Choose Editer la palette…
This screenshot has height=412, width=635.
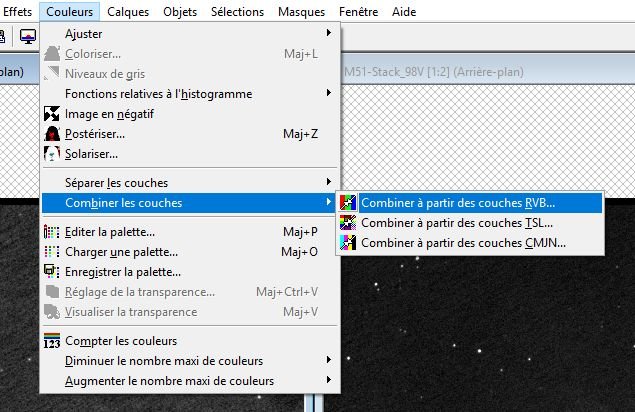[190, 232]
